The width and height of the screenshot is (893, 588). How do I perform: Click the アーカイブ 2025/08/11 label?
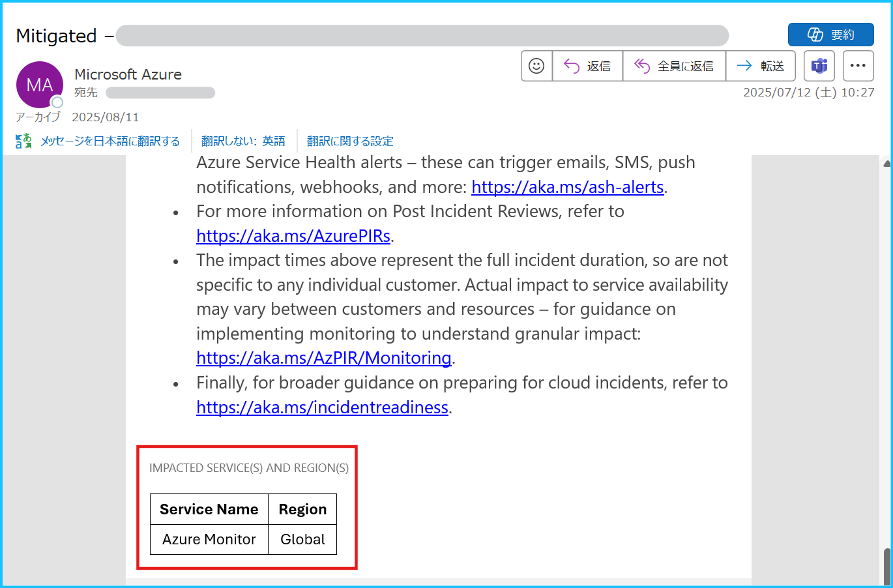coord(78,117)
